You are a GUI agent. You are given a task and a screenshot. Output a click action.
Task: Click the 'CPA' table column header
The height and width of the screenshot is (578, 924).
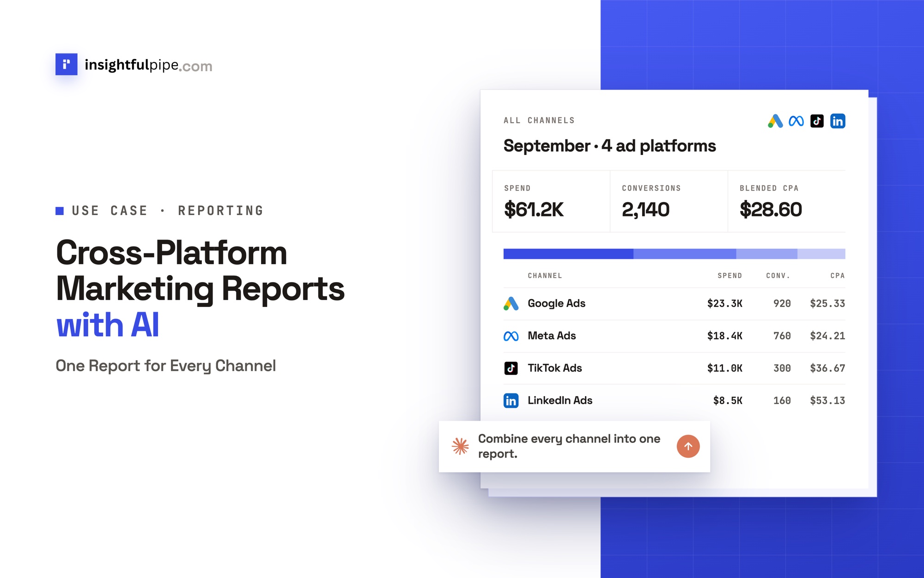click(838, 276)
